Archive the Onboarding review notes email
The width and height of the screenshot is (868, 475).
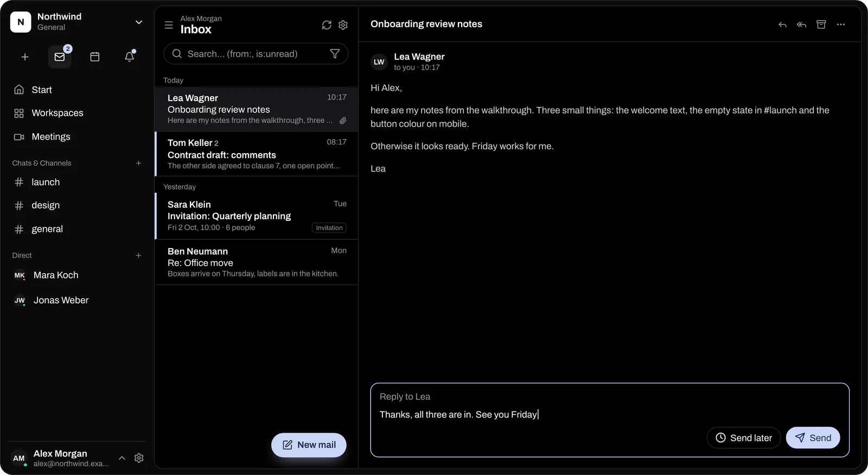click(x=821, y=24)
